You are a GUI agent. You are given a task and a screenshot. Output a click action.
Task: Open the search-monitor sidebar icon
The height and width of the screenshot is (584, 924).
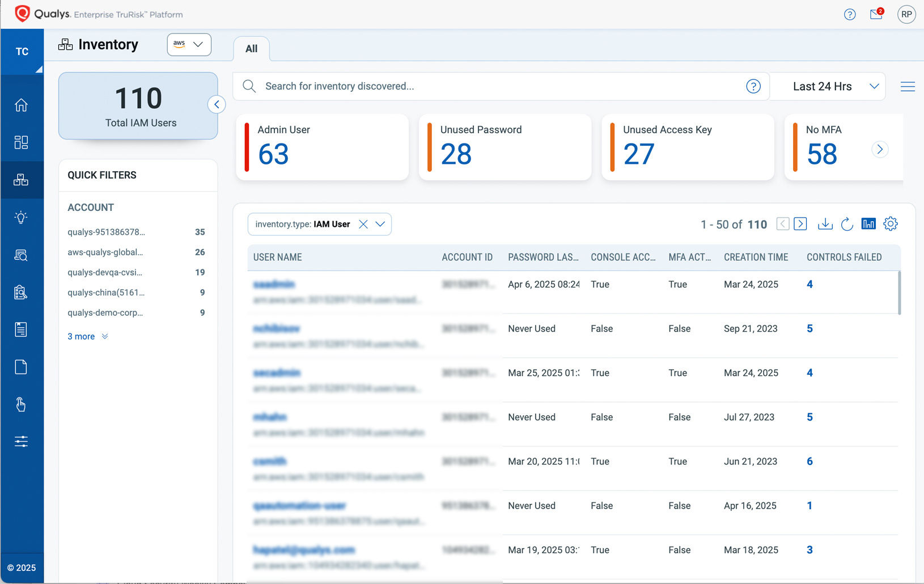pos(21,255)
